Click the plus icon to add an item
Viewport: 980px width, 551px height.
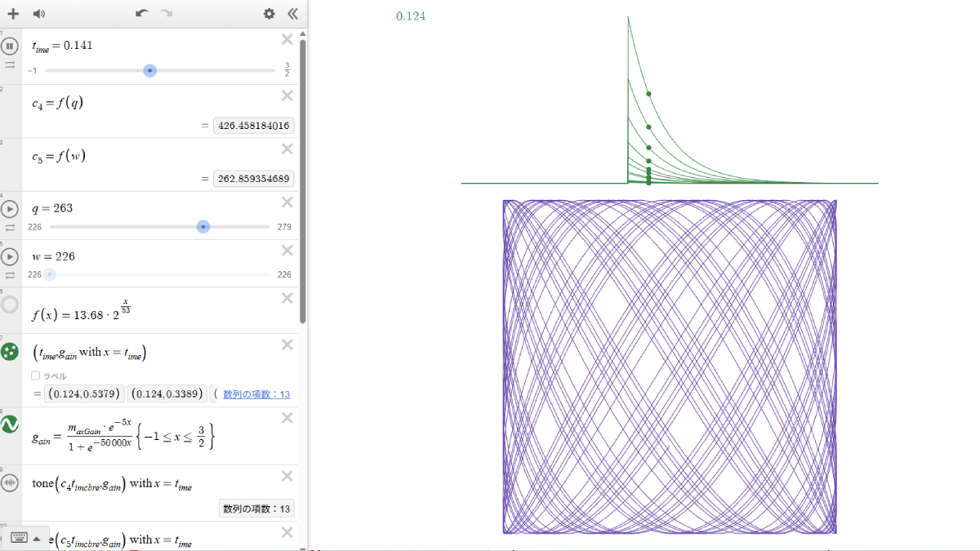(13, 14)
